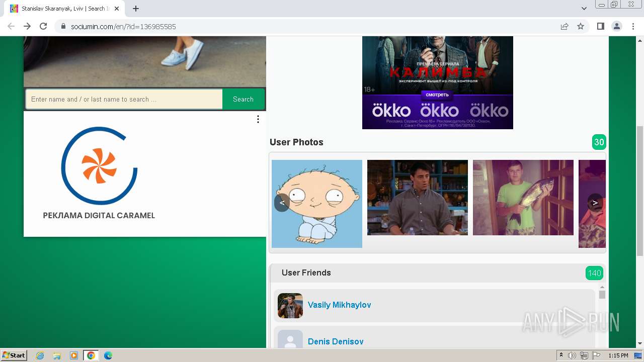Click the Okko Kalimba ad banner

pos(438,82)
